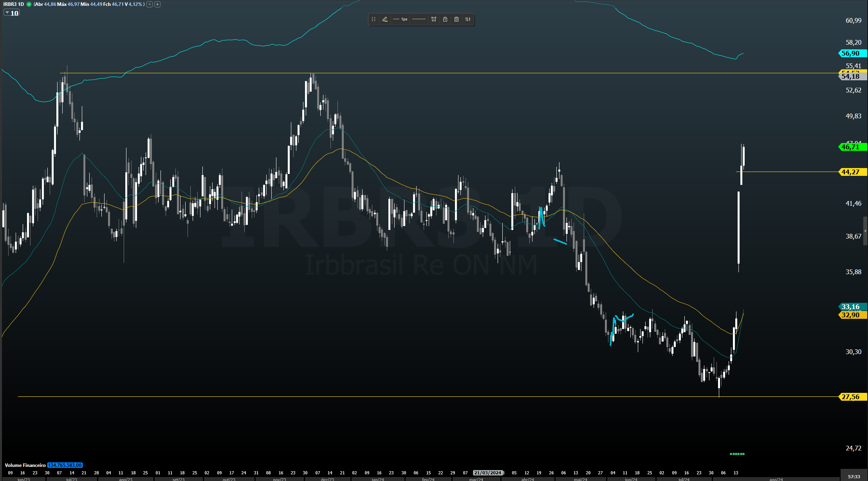Lock the selected drawing with padlock icon
The width and height of the screenshot is (868, 481).
(445, 19)
